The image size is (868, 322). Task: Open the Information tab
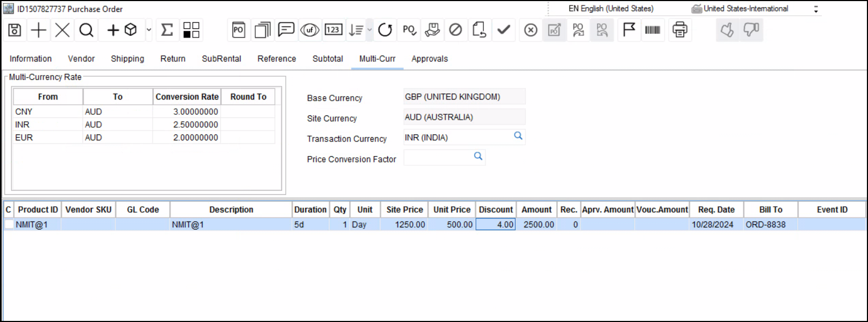tap(30, 59)
